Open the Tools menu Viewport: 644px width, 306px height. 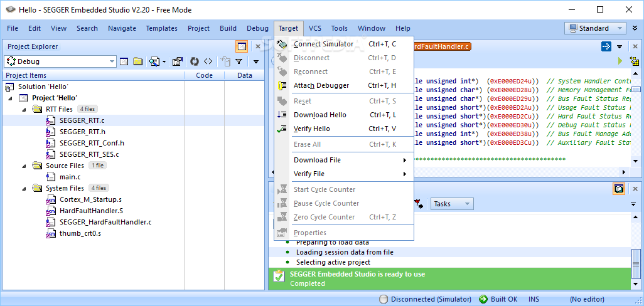point(339,28)
